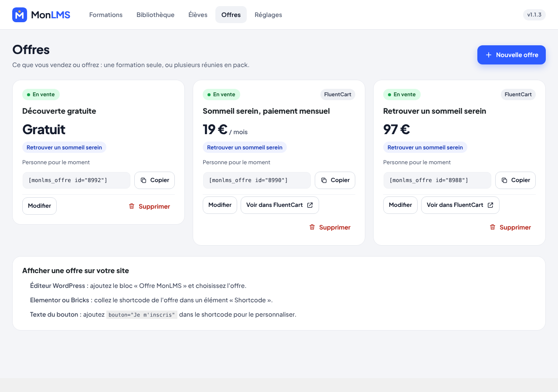Click Modifier on the 97 € offer
558x392 pixels.
[400, 205]
